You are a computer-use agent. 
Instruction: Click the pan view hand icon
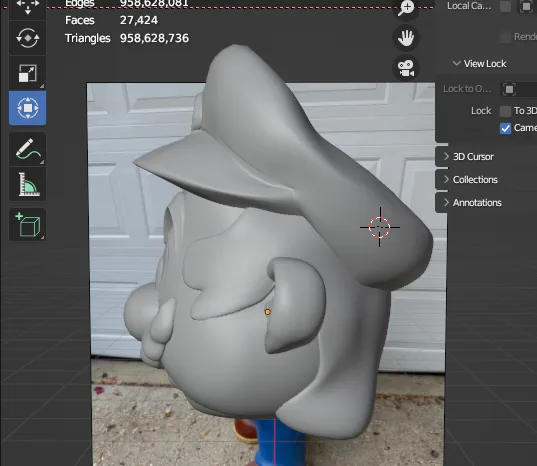(406, 37)
